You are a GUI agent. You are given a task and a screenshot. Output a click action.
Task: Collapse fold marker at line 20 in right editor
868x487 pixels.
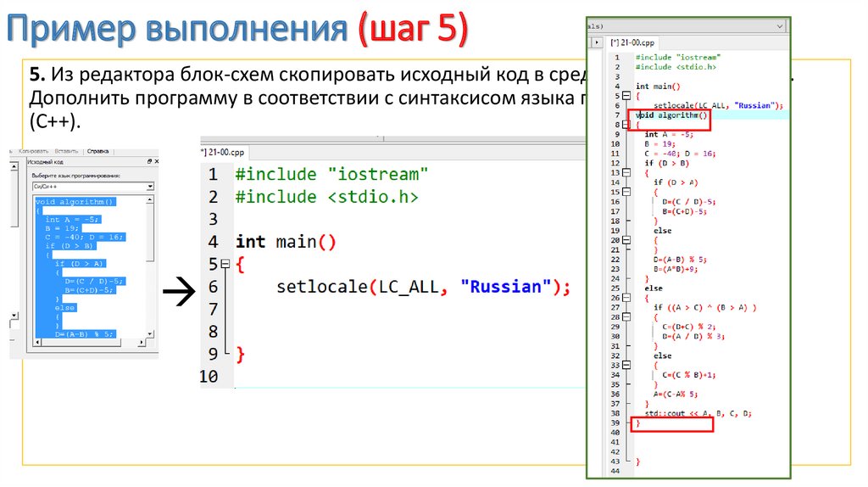coord(626,240)
